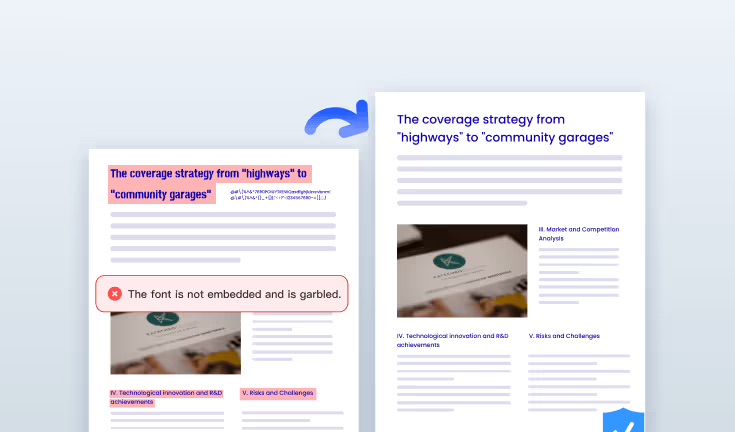Click 'III. Market and Competition Analysis' heading

tap(578, 234)
